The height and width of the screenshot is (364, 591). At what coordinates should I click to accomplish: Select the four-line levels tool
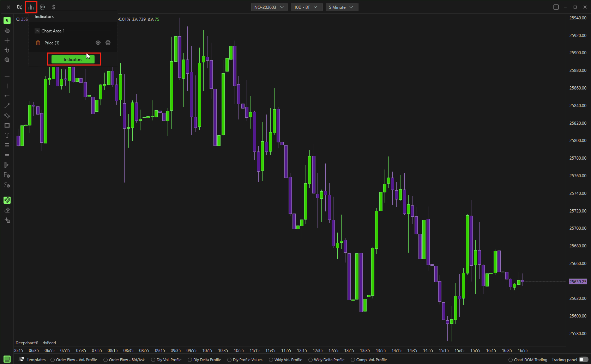pos(7,155)
